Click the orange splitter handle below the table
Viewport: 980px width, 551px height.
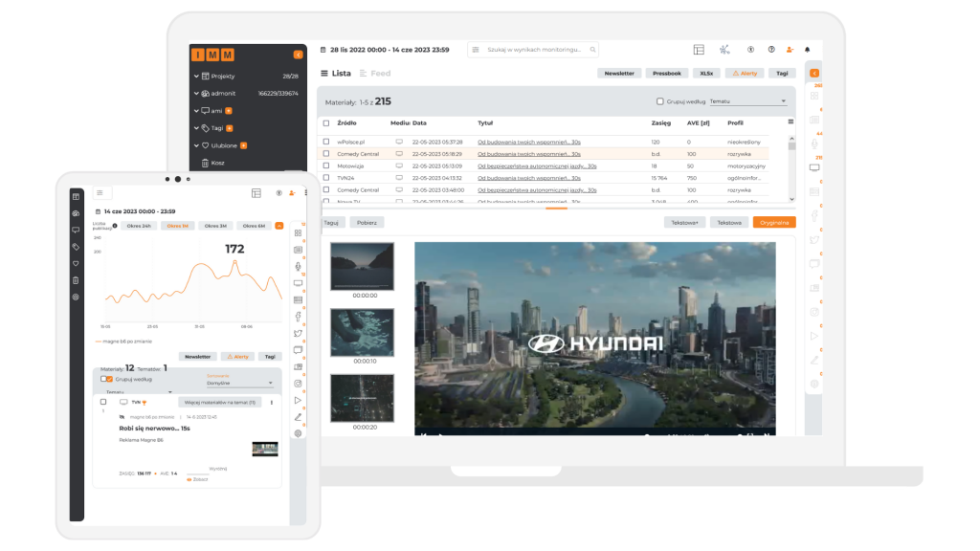click(556, 208)
